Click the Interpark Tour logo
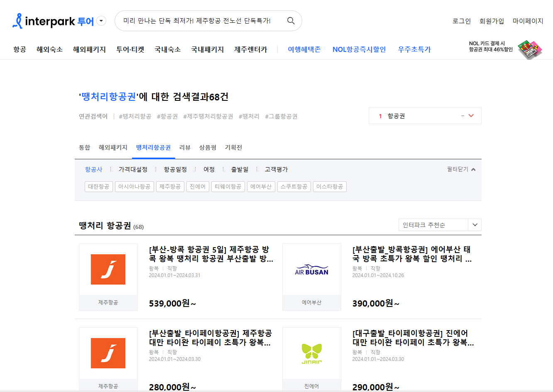 [53, 21]
